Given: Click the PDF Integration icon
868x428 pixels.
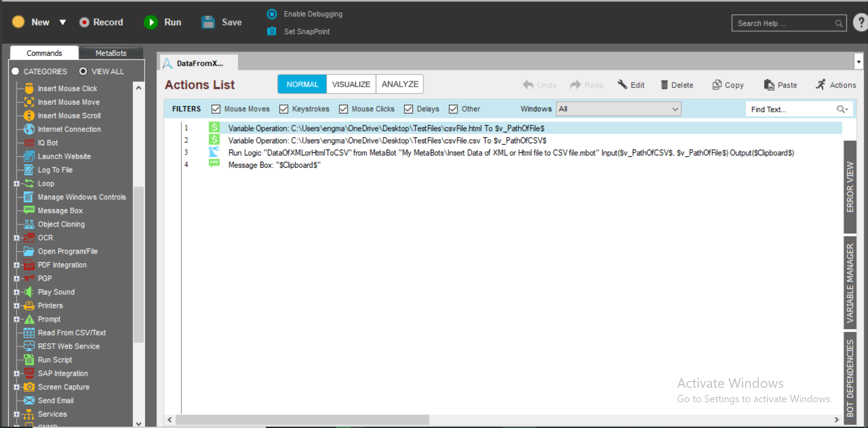Looking at the screenshot, I should coord(29,264).
